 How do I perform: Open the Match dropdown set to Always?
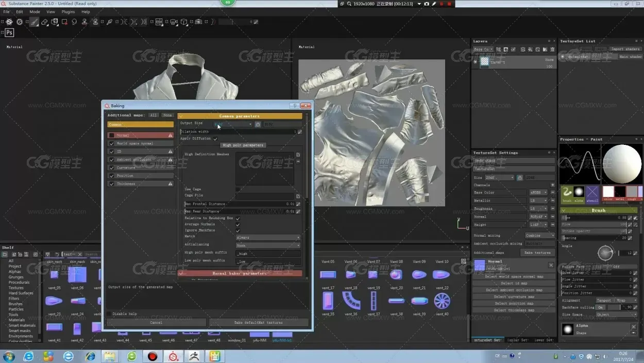point(268,238)
